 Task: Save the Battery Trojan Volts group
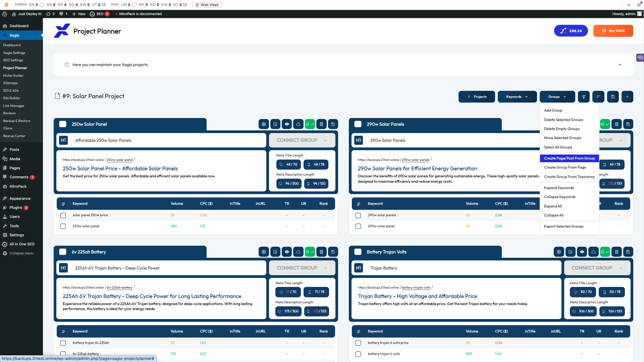pyautogui.click(x=628, y=252)
